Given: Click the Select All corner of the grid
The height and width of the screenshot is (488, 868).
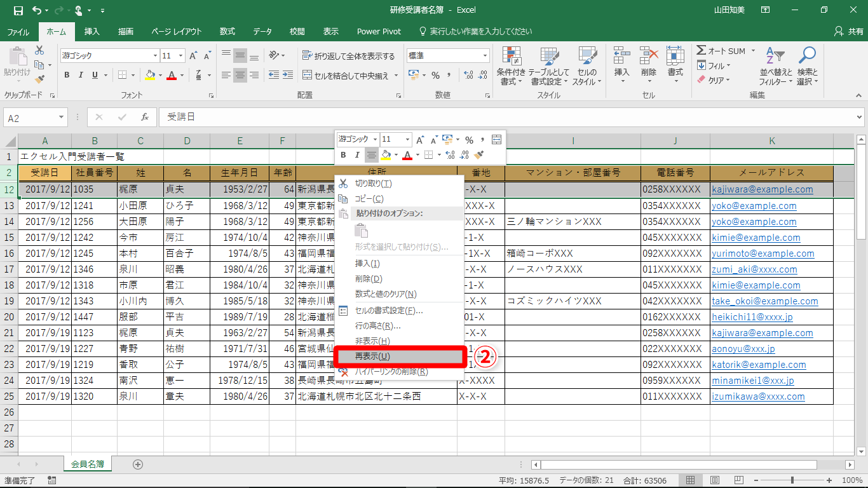Looking at the screenshot, I should coord(9,140).
